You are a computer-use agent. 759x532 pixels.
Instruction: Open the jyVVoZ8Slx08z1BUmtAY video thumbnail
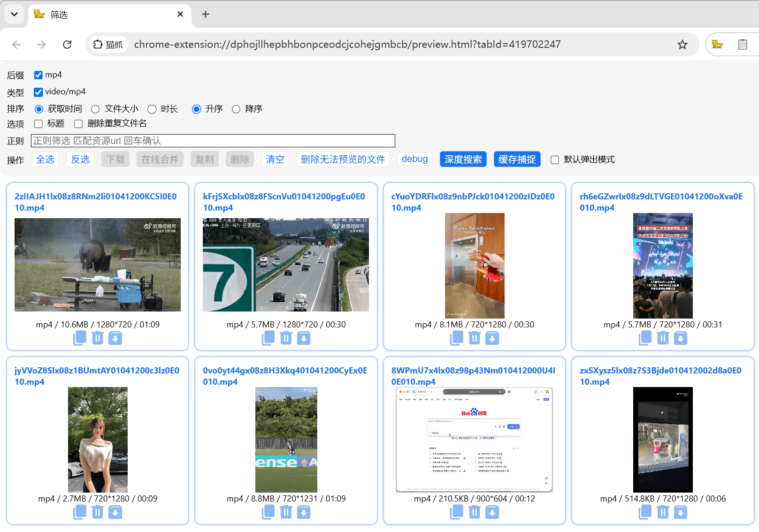(98, 440)
